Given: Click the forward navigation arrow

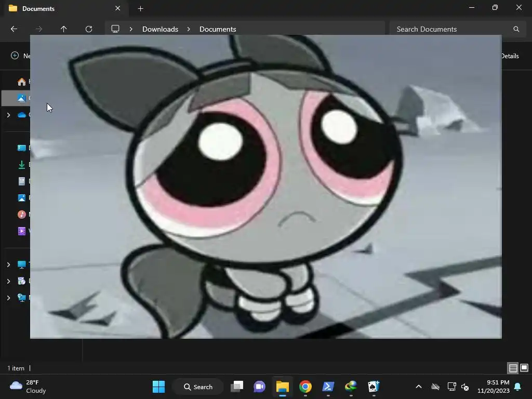Looking at the screenshot, I should (x=38, y=29).
